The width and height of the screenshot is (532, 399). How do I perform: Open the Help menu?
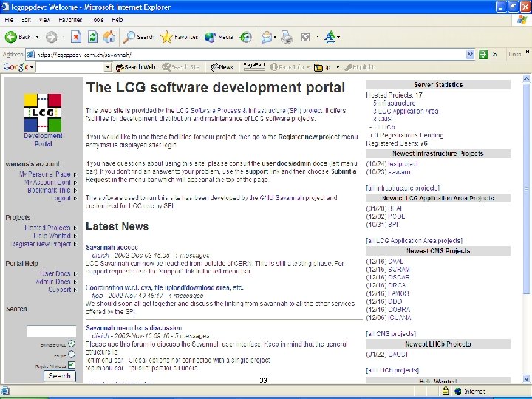[117, 20]
